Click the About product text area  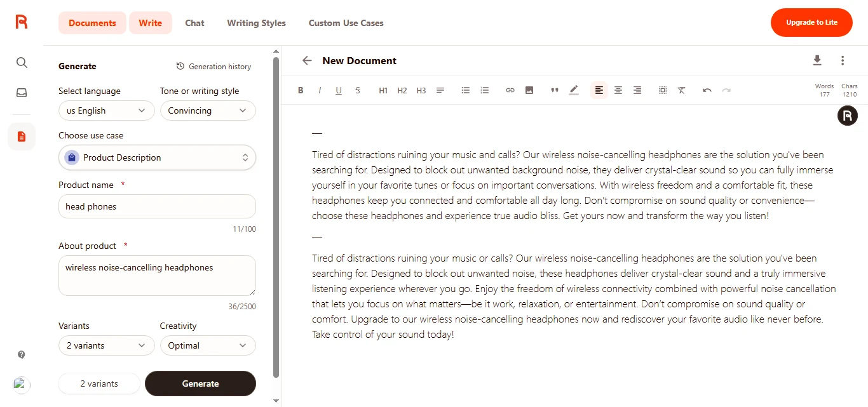pyautogui.click(x=157, y=276)
